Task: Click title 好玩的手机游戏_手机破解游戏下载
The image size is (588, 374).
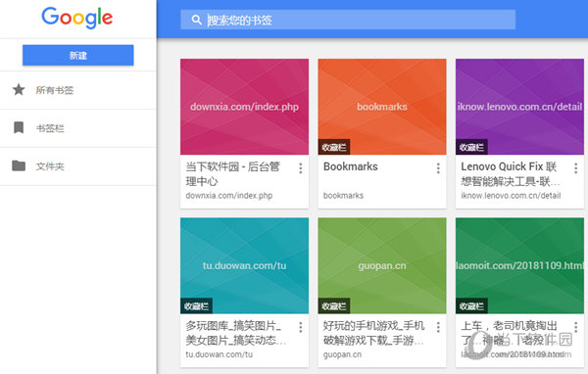Action: [x=374, y=333]
